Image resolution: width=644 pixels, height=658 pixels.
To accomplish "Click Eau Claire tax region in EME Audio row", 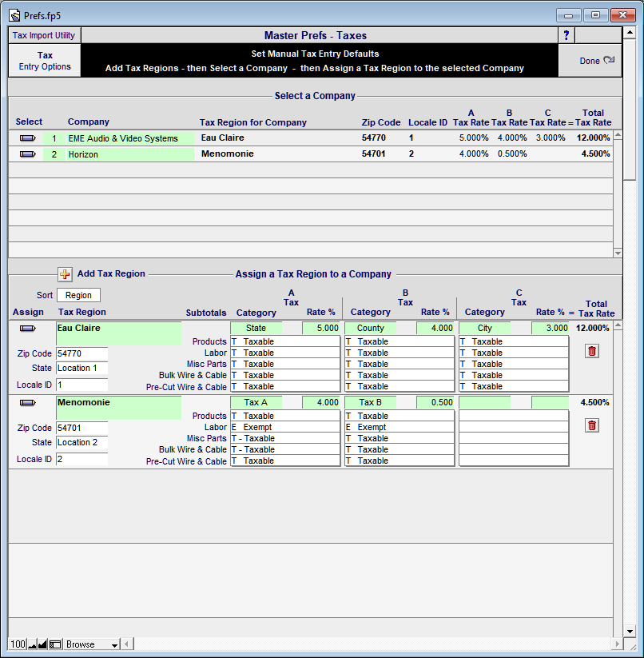I will [223, 138].
